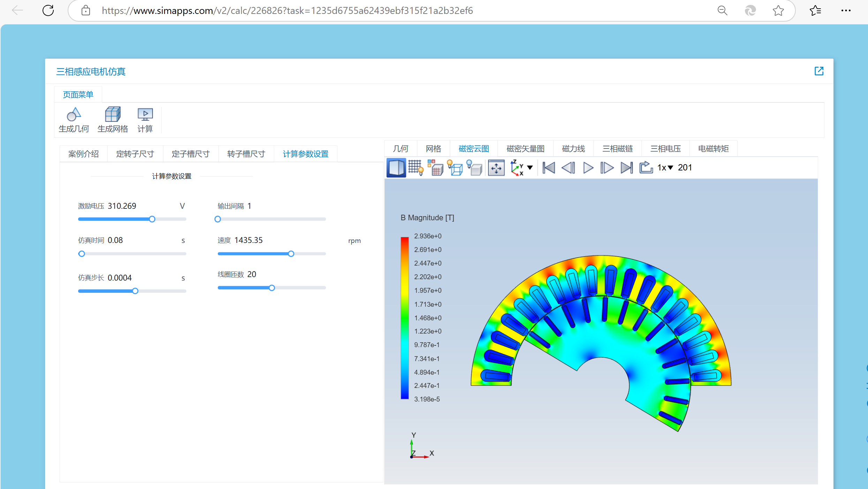Switch to the 几何 result tab
The height and width of the screenshot is (489, 868).
coord(400,149)
